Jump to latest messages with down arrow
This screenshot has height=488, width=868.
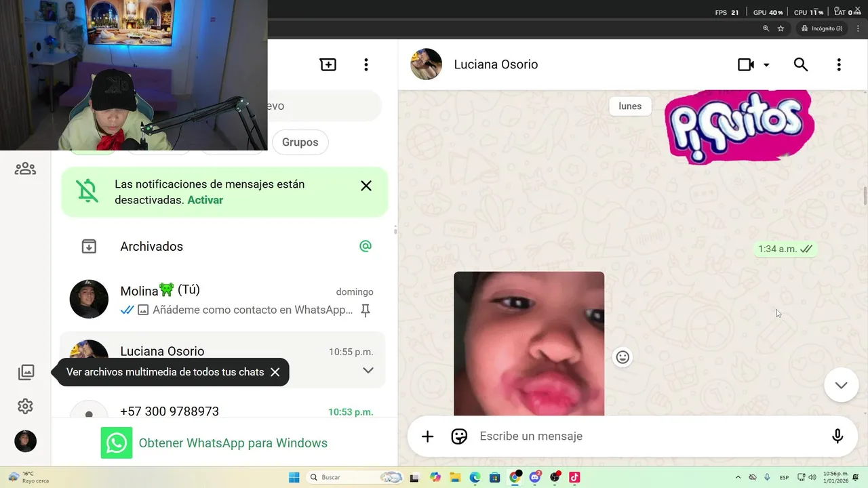click(841, 385)
